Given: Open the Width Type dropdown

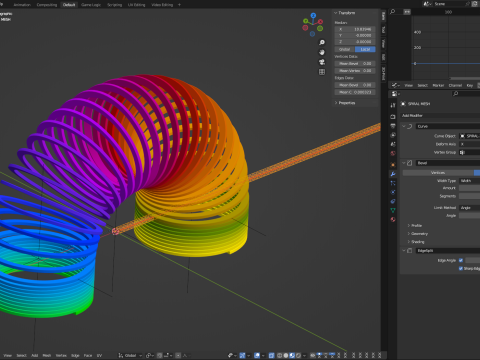Looking at the screenshot, I should 469,181.
